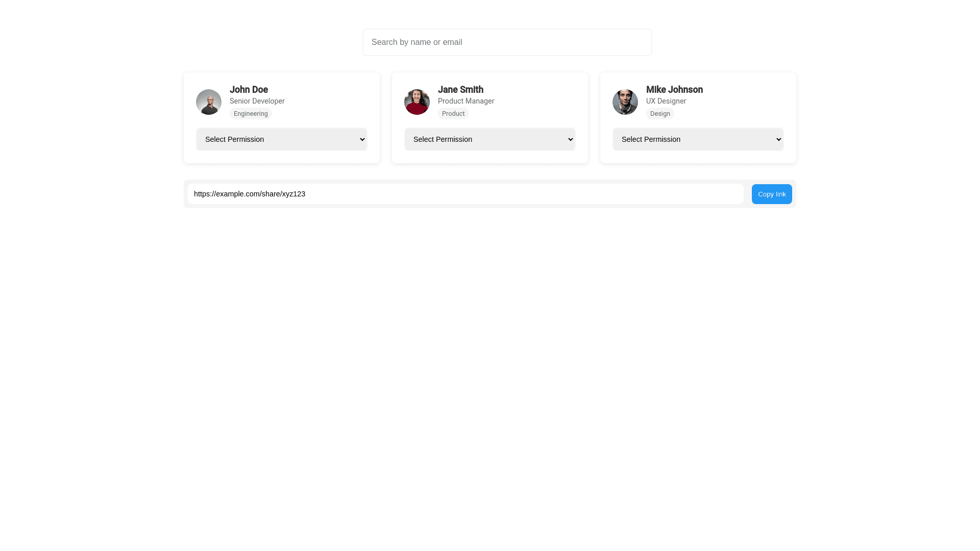The image size is (980, 551).
Task: Click the share URL text field
Action: pos(465,194)
